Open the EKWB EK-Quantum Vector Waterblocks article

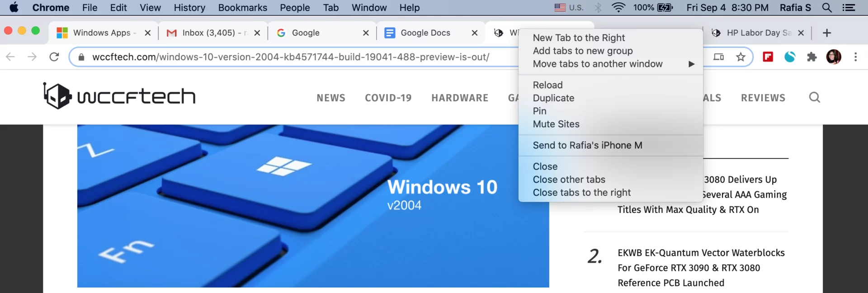pyautogui.click(x=701, y=268)
